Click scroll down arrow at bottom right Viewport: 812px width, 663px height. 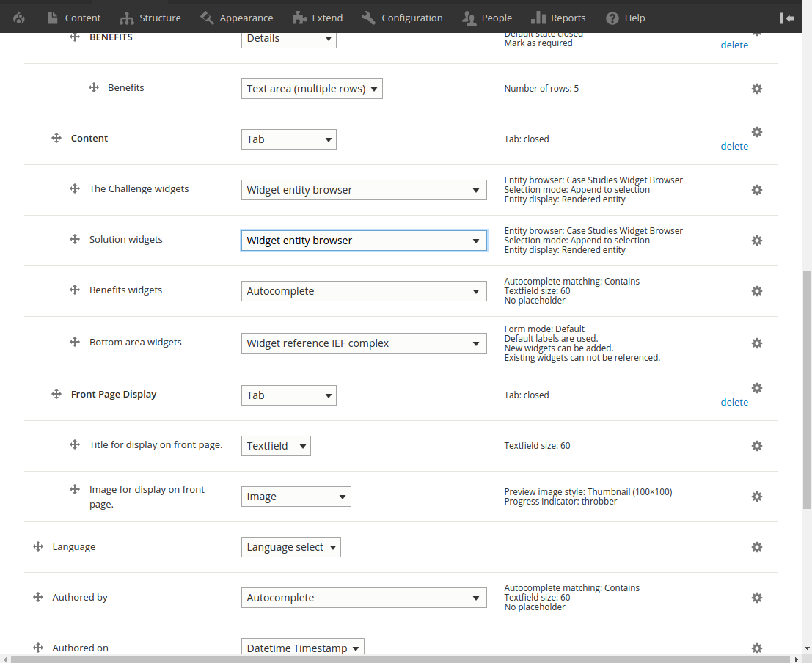(x=807, y=648)
